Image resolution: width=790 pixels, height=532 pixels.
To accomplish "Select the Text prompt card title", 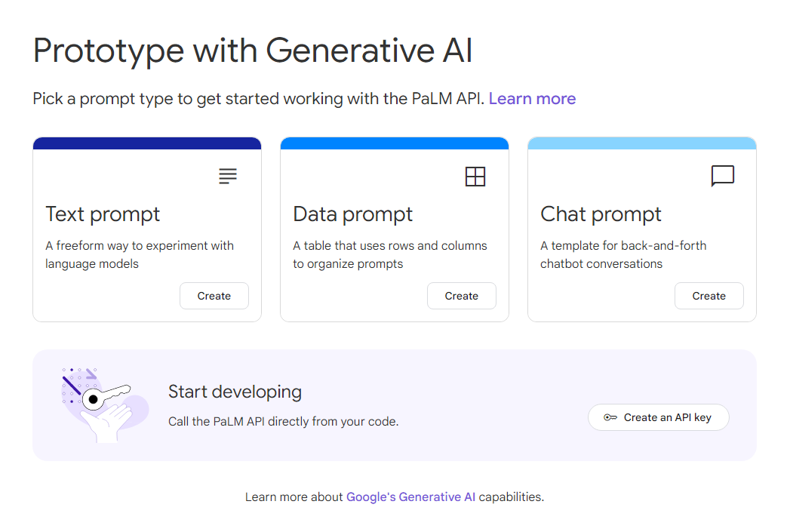I will 103,214.
